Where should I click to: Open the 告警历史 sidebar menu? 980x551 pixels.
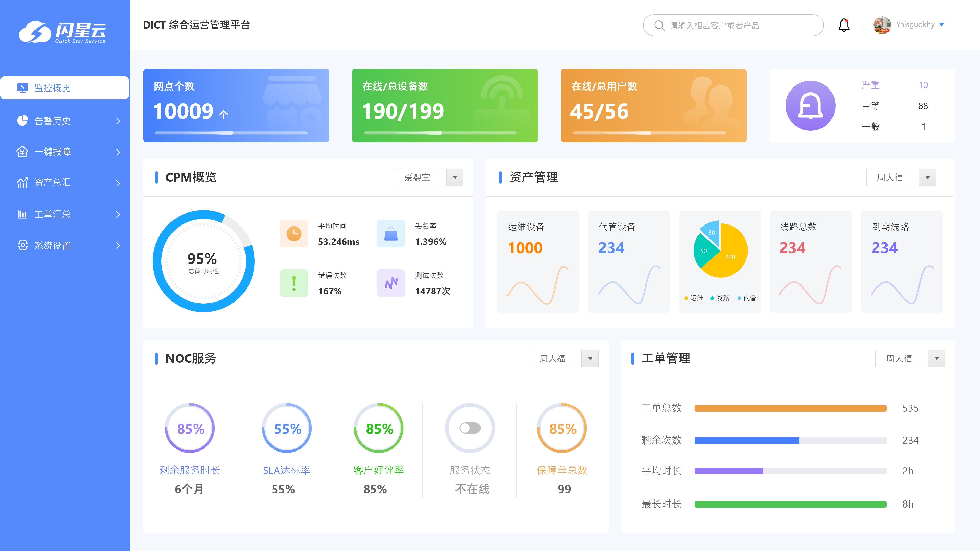click(53, 121)
